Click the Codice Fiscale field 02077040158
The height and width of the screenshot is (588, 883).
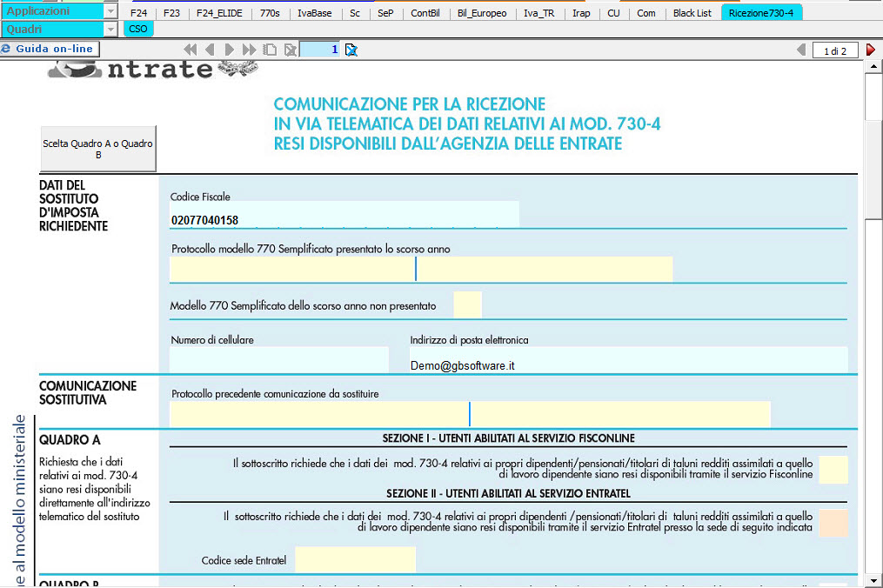345,215
